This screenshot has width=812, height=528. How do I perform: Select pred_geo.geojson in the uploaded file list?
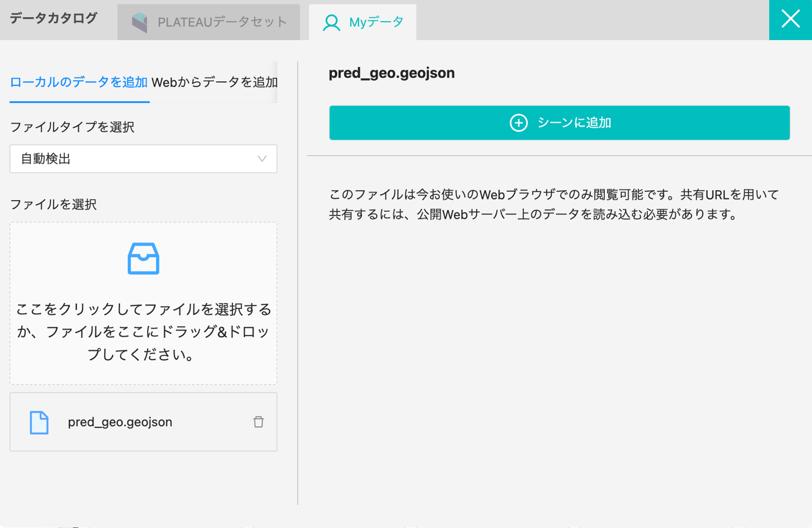point(144,422)
